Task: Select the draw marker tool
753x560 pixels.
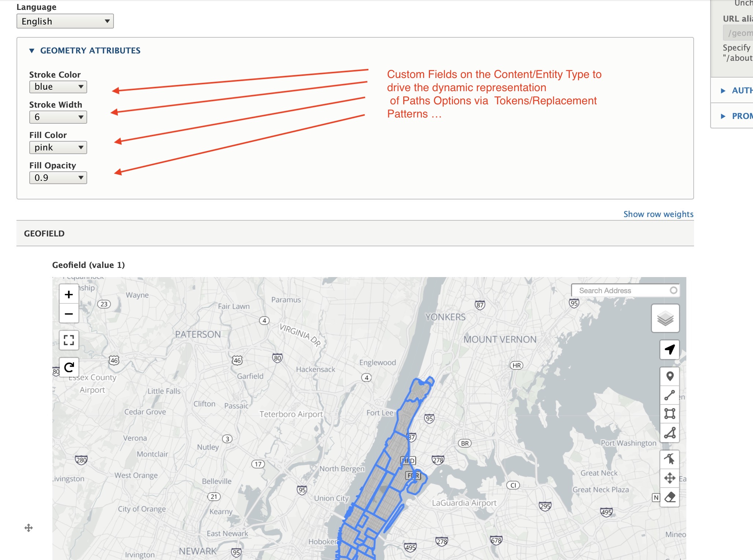Action: click(x=669, y=376)
